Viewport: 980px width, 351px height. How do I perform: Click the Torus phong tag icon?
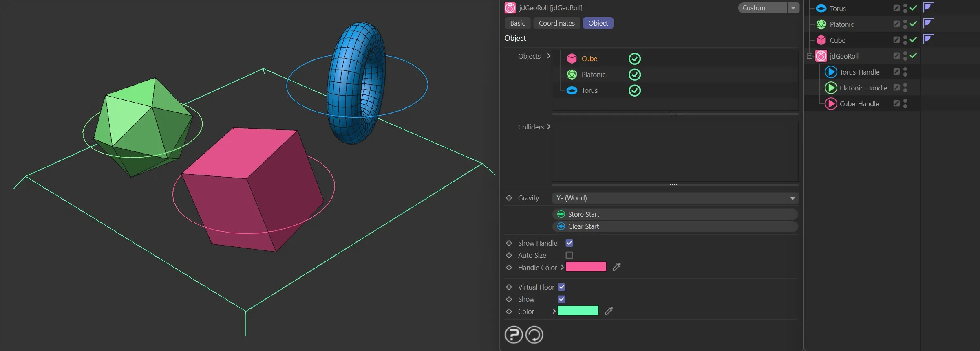(x=928, y=7)
